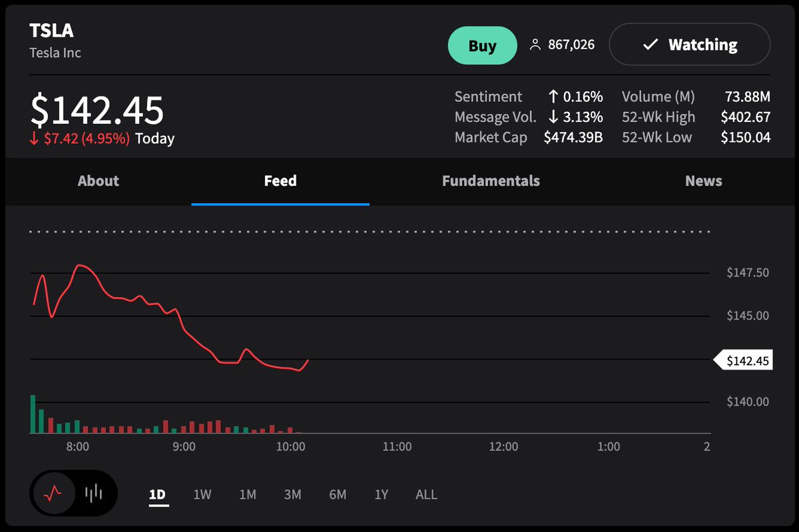Select the 6M time range
The image size is (799, 532).
338,495
